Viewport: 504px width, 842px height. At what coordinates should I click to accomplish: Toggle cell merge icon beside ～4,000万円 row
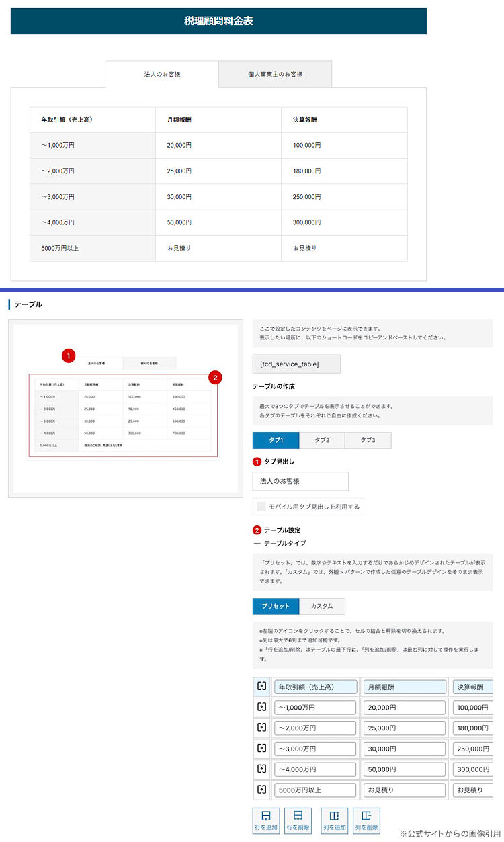coord(262,769)
